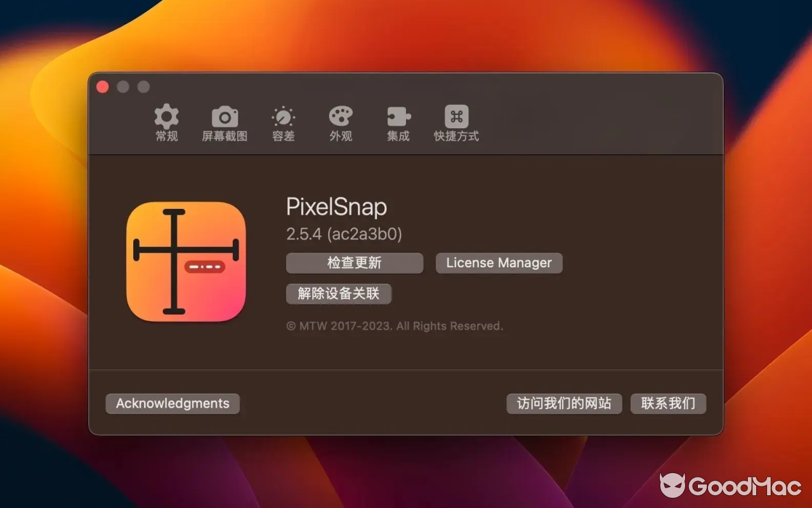Viewport: 812px width, 508px height.
Task: Close the PixelSnap window with red button
Action: pyautogui.click(x=102, y=87)
